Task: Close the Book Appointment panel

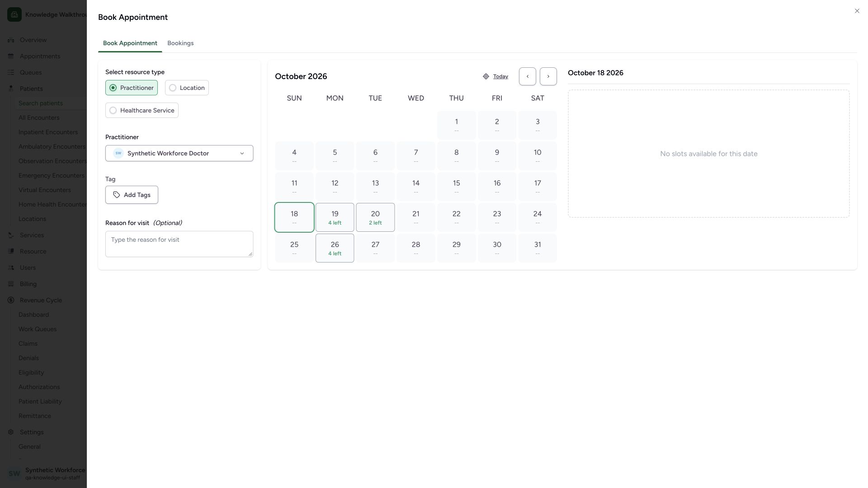Action: (857, 11)
